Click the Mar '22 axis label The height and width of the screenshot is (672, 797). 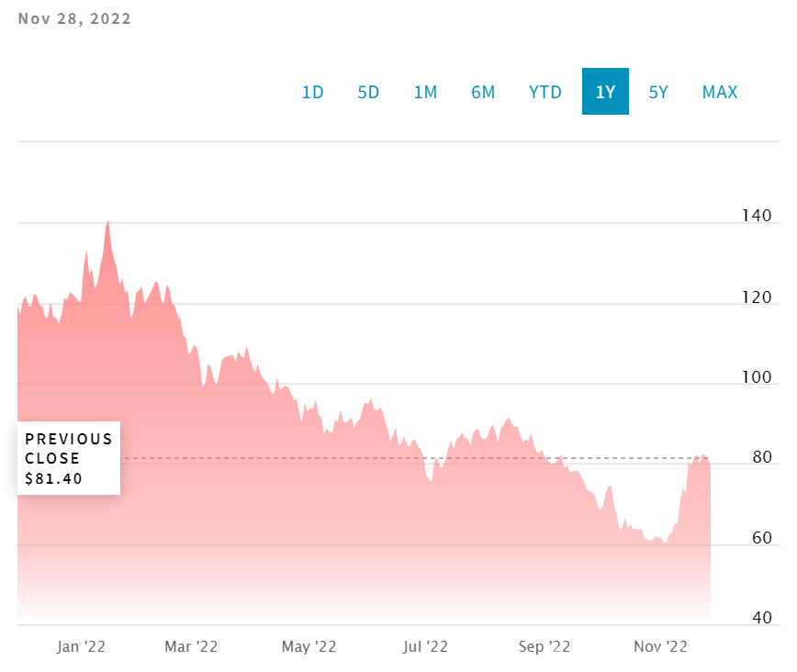click(x=191, y=646)
